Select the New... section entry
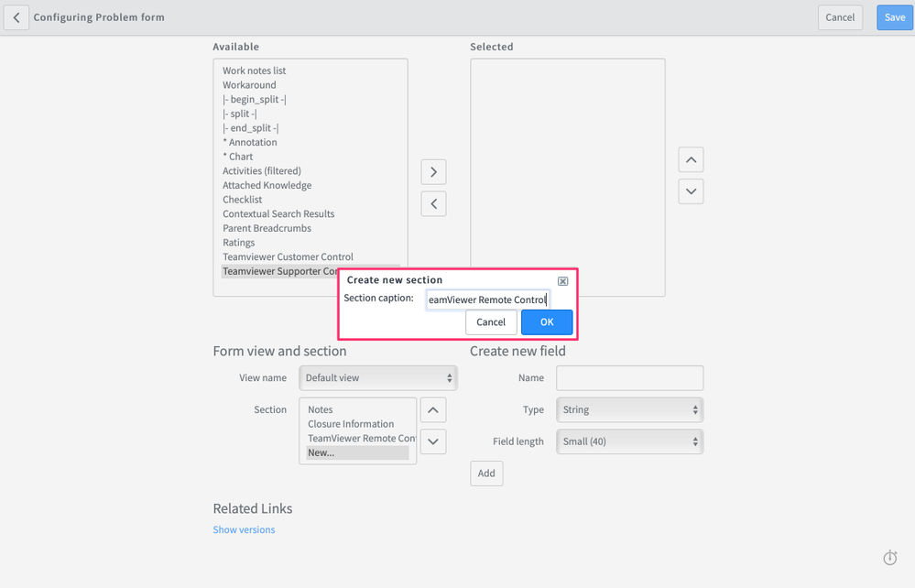 pyautogui.click(x=357, y=452)
